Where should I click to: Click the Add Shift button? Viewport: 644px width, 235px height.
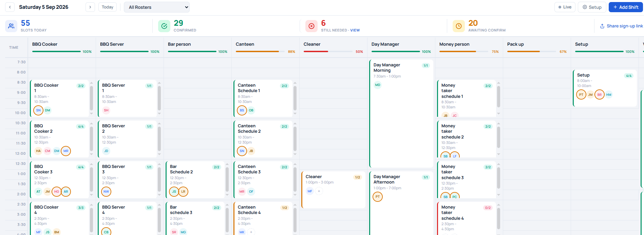626,7
